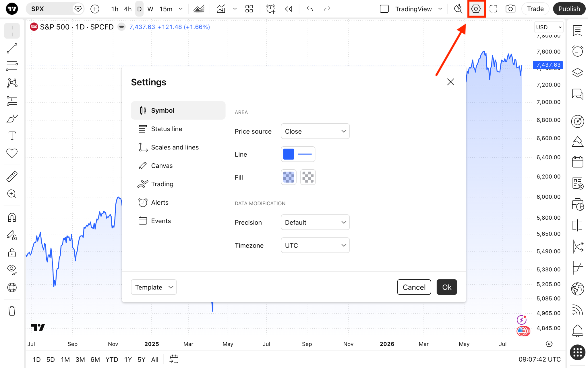Expand the timeframe interval dropdown
Viewport: 588px width, 368px height.
(181, 9)
